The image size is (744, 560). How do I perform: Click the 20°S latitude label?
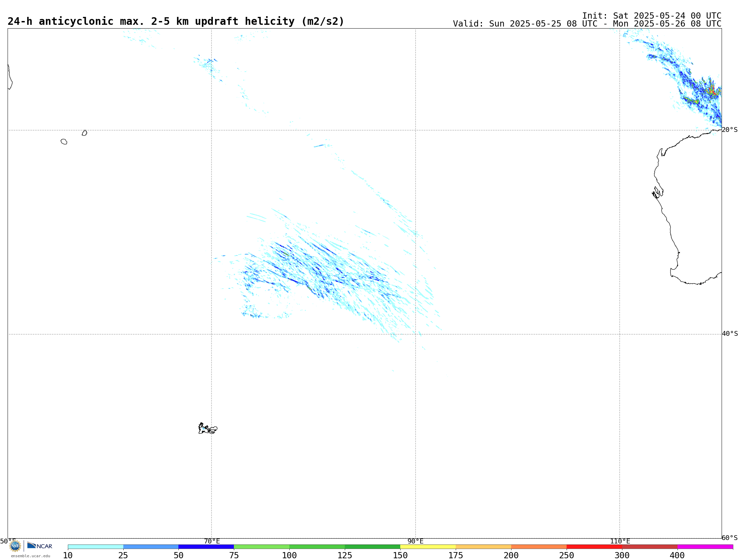pyautogui.click(x=730, y=129)
